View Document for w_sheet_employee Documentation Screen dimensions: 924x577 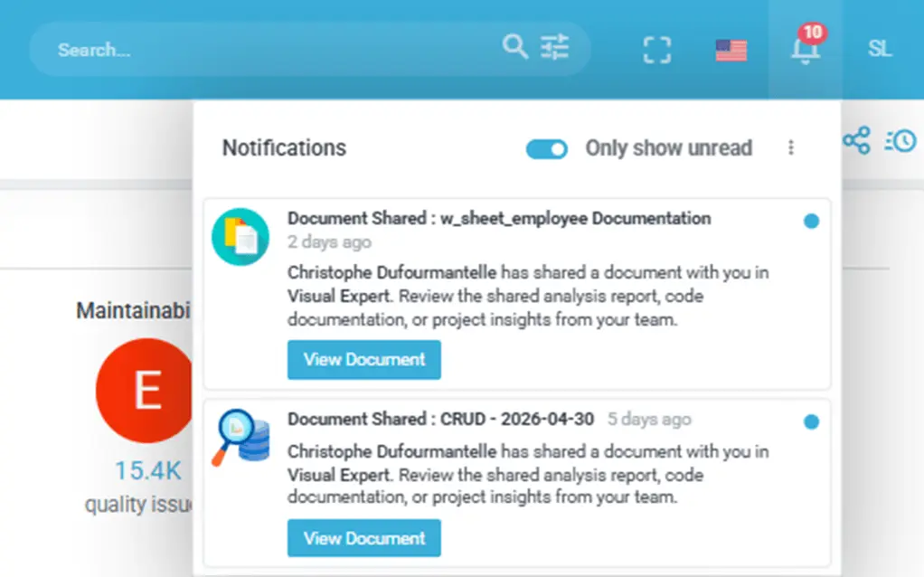[x=364, y=360]
